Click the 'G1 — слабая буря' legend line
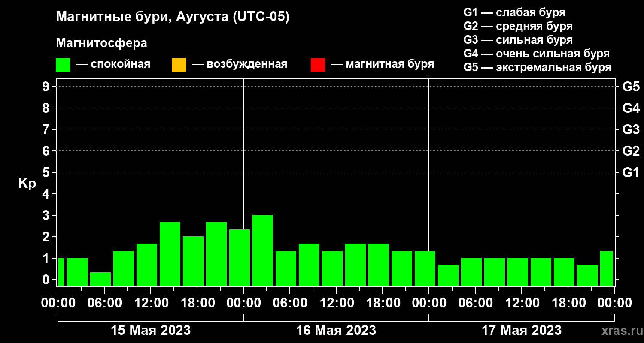This screenshot has width=644, height=343. click(514, 12)
